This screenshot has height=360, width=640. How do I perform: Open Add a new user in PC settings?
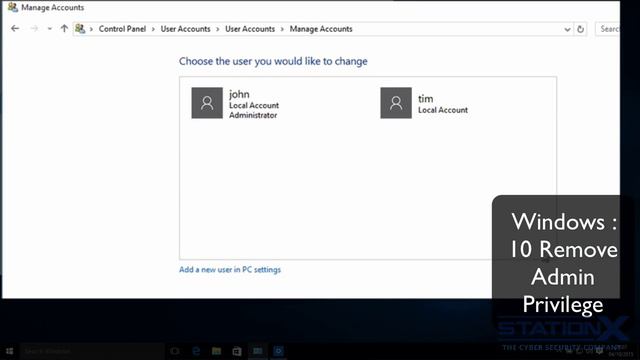point(230,269)
